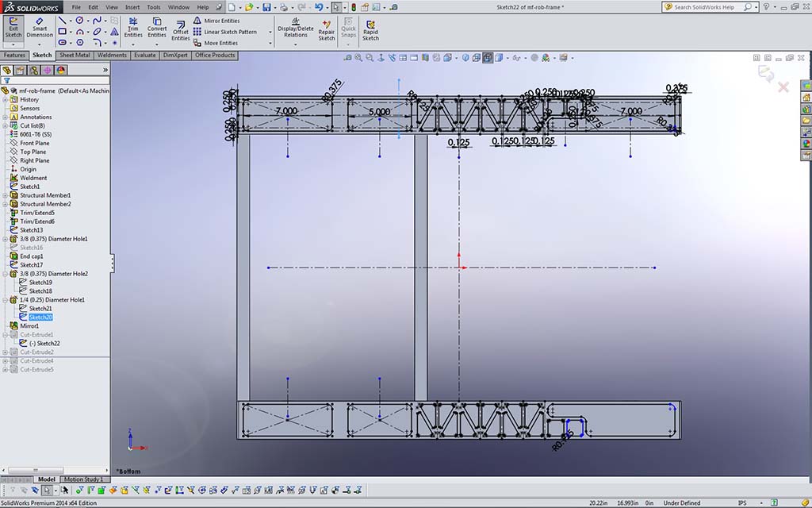Open the Insert menu
The width and height of the screenshot is (812, 508).
pyautogui.click(x=132, y=7)
